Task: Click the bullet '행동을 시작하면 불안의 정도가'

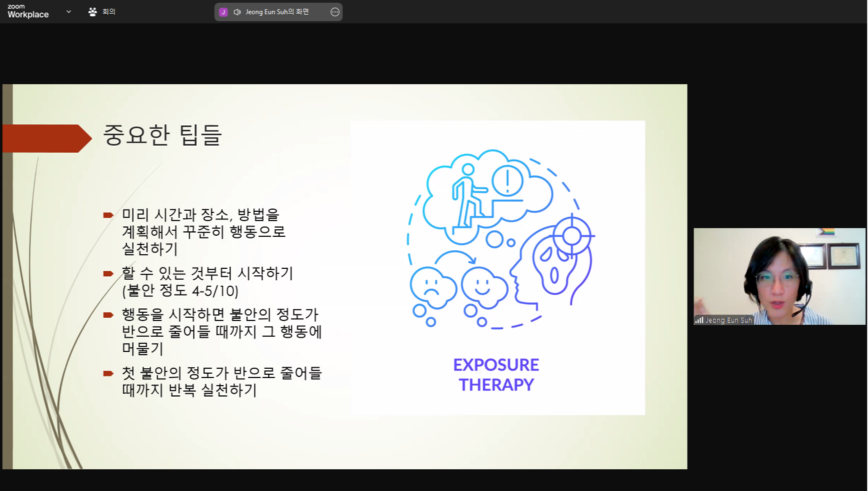Action: click(x=220, y=315)
